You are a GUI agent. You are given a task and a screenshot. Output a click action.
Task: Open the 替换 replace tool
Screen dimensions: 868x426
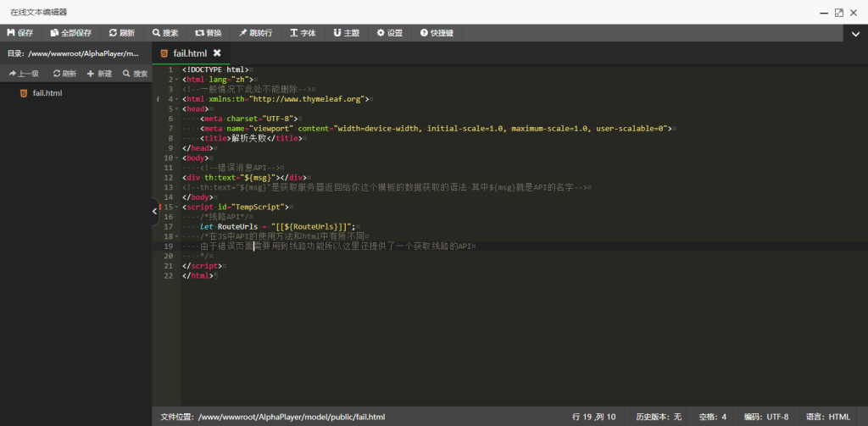pos(209,33)
